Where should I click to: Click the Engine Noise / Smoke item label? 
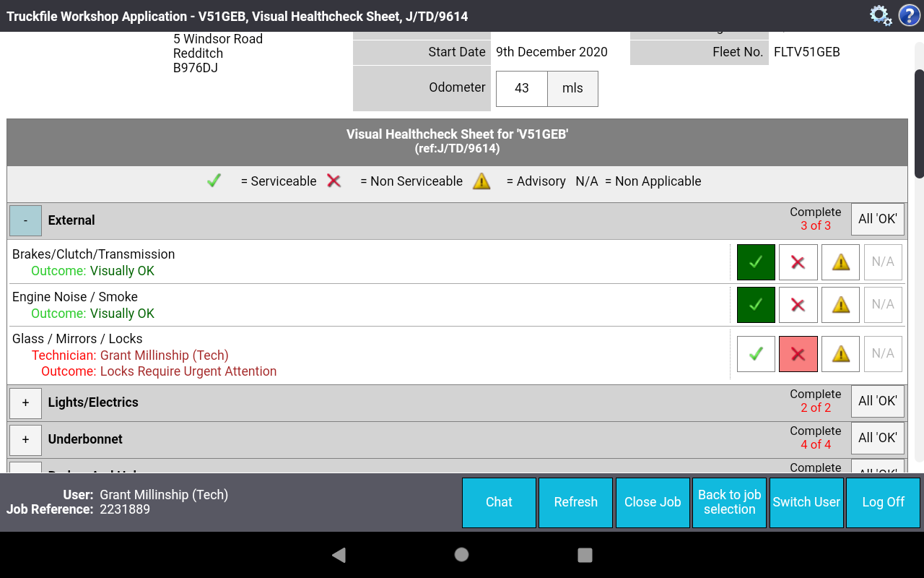pos(75,297)
